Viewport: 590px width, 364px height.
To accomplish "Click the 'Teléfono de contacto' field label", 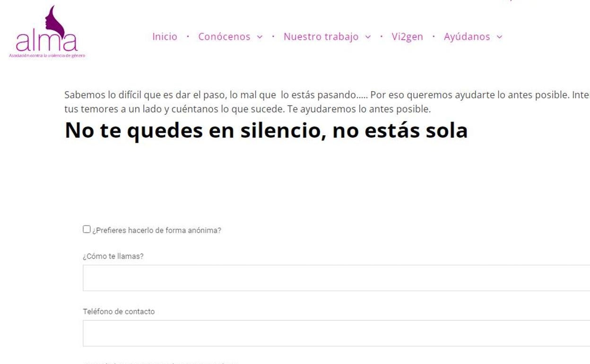I will [119, 312].
